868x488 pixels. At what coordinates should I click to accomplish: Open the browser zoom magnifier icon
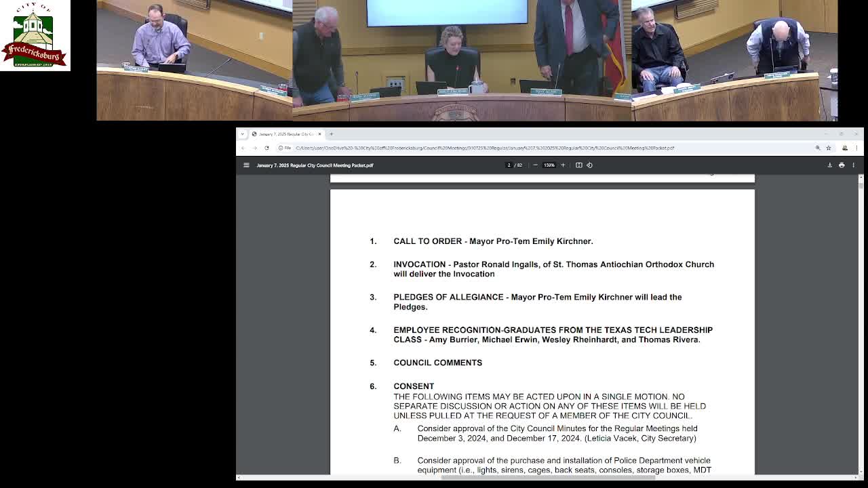point(818,148)
